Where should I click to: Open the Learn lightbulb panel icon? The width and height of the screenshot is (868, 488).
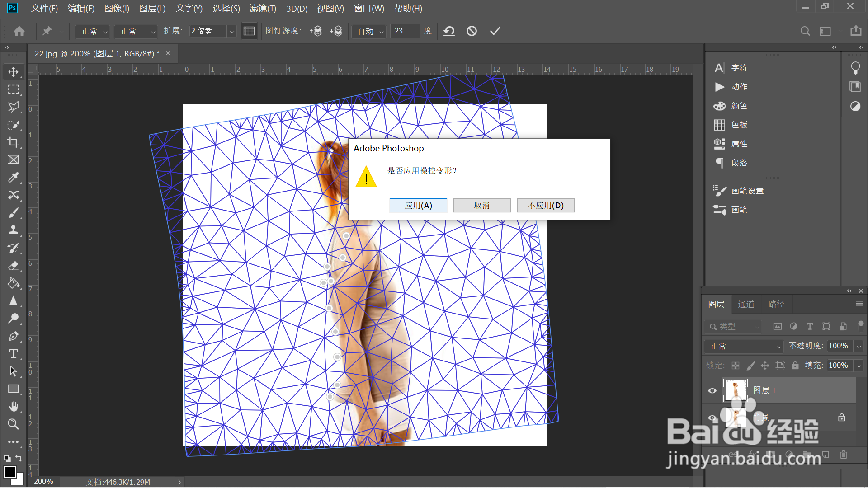(x=855, y=68)
